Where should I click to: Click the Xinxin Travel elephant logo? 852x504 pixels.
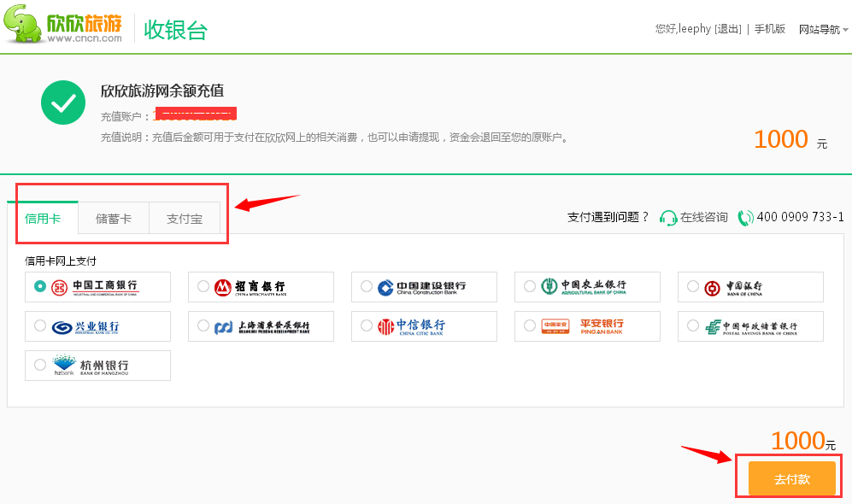coord(23,23)
